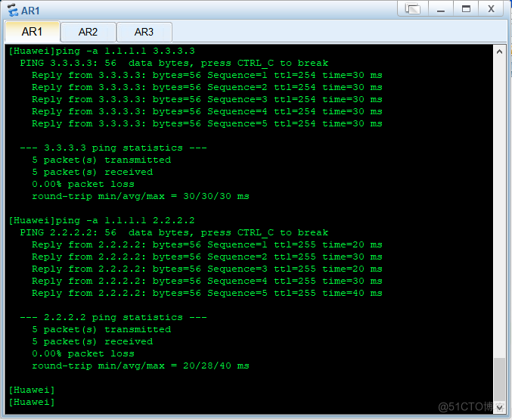
Task: Click the round-trip 30/30/30 ms line
Action: coord(140,196)
